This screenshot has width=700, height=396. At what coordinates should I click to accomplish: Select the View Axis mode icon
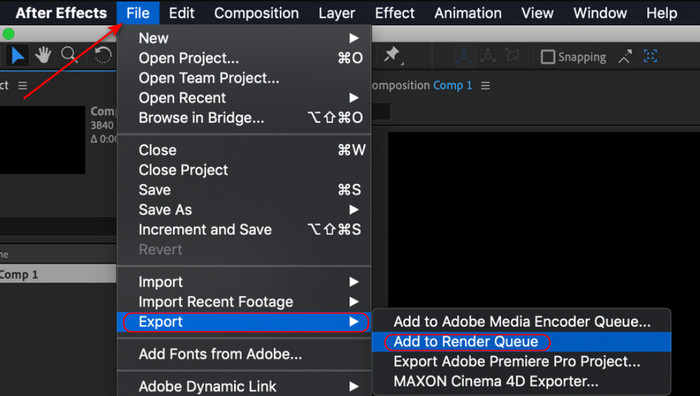(512, 56)
